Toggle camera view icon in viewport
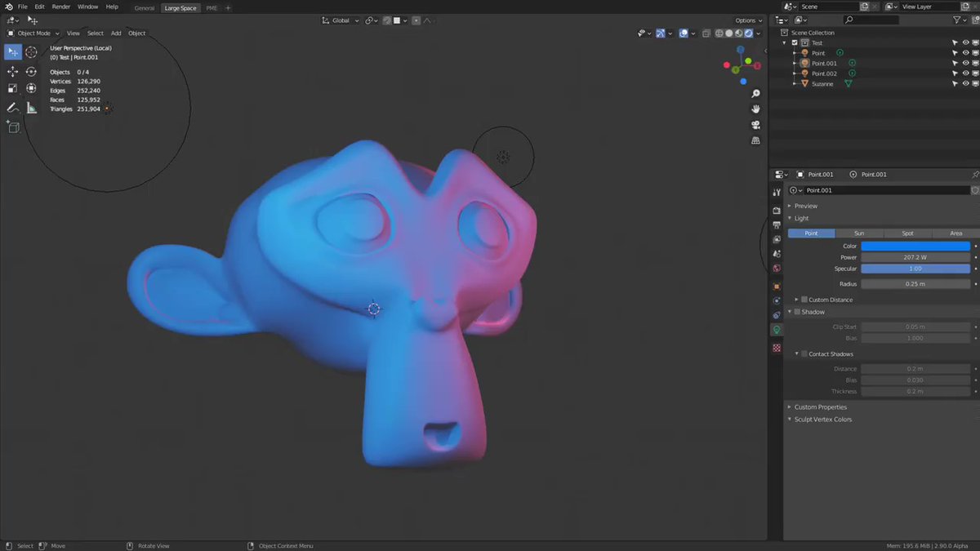 [756, 125]
